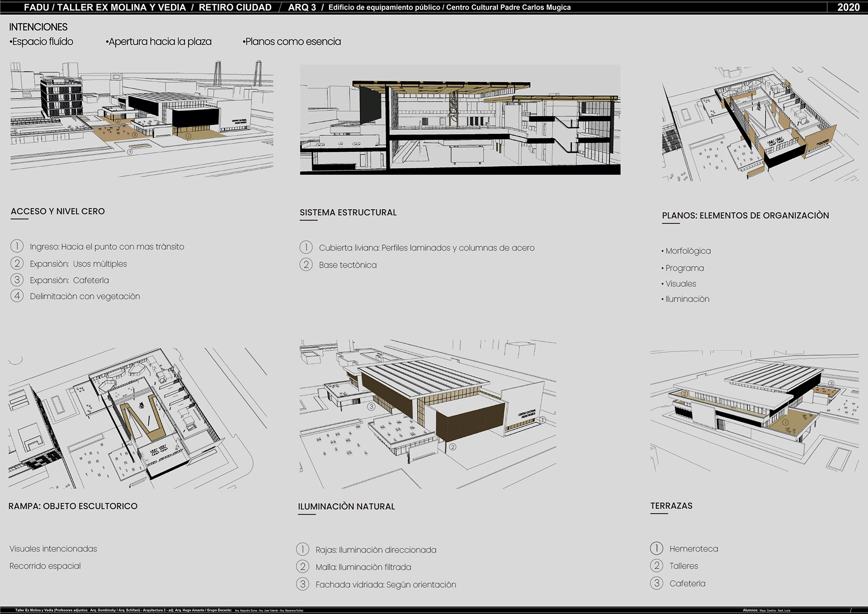This screenshot has height=614, width=868.
Task: Click the ARQ 3 label in header
Action: click(302, 7)
